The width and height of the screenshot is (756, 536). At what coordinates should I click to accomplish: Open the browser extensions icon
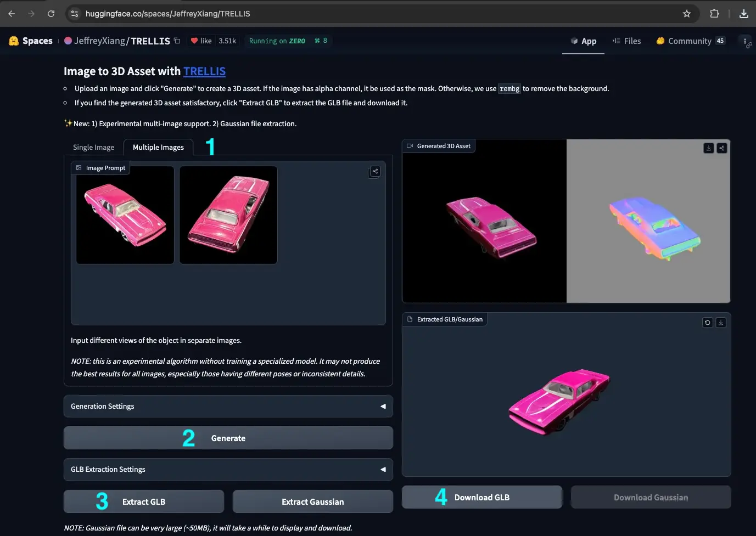pyautogui.click(x=715, y=13)
